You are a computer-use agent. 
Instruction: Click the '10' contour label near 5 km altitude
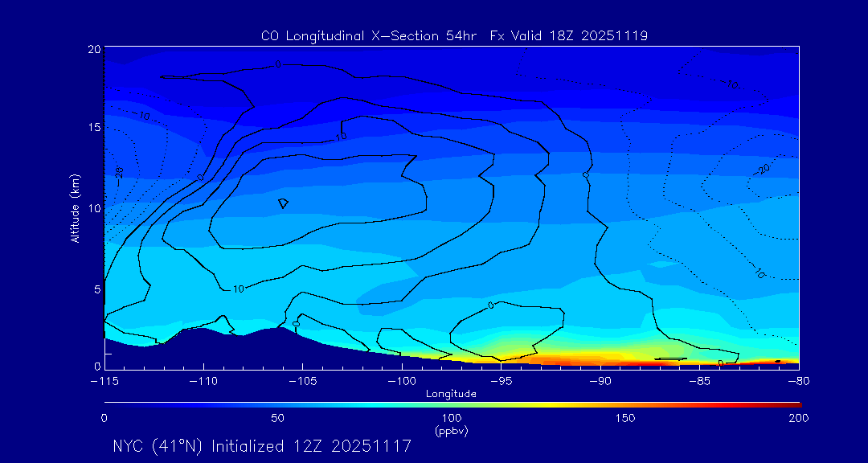pyautogui.click(x=238, y=289)
